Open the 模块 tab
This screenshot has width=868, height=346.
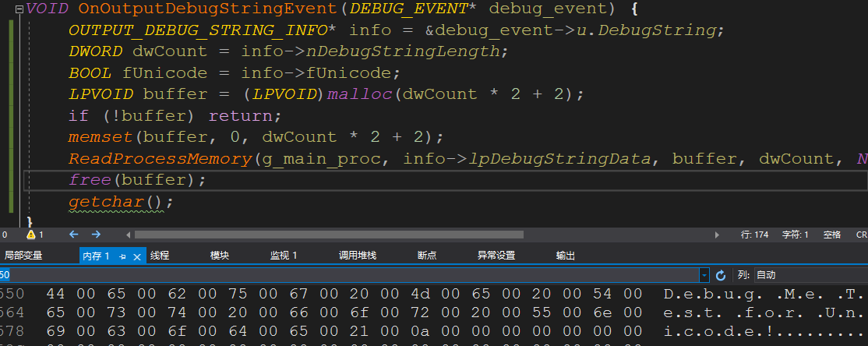219,255
